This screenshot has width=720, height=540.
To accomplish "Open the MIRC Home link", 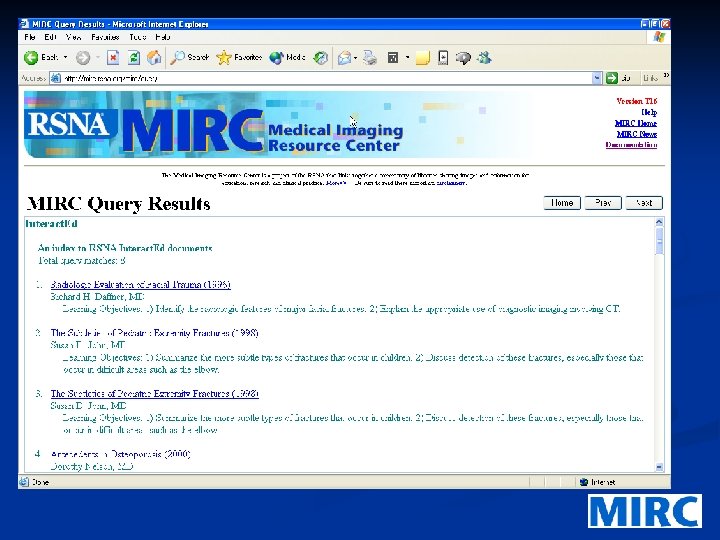I will [636, 123].
